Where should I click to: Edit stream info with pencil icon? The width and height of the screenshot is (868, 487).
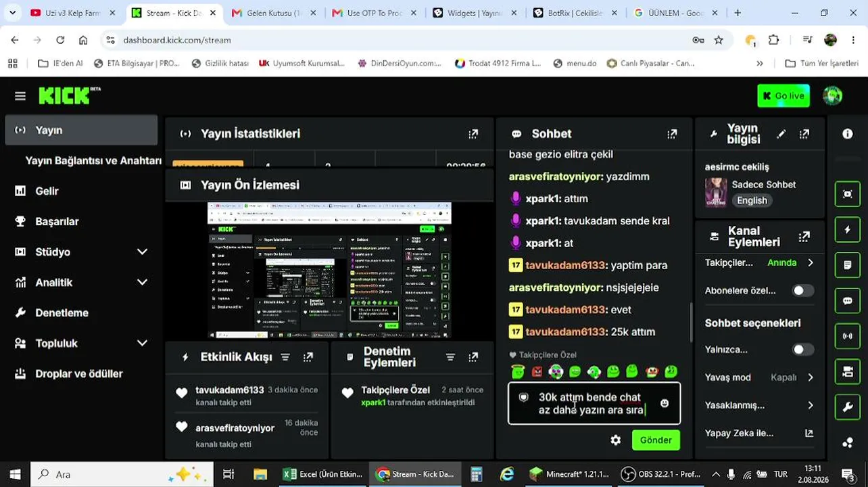[781, 134]
